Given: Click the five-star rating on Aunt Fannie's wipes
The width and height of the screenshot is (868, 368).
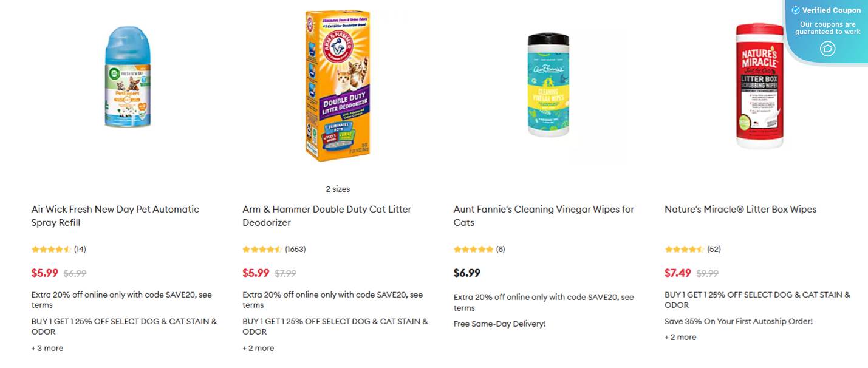Looking at the screenshot, I should click(474, 249).
